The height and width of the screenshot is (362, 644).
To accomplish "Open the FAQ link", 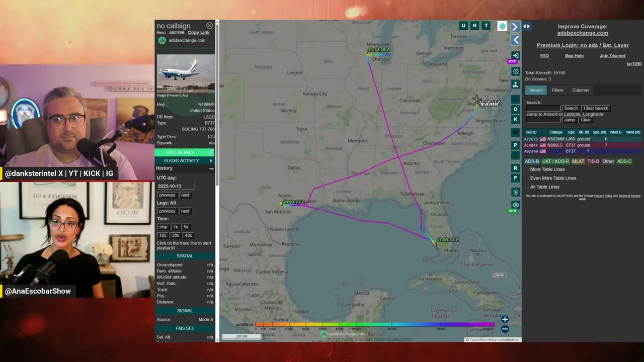I will pos(544,56).
